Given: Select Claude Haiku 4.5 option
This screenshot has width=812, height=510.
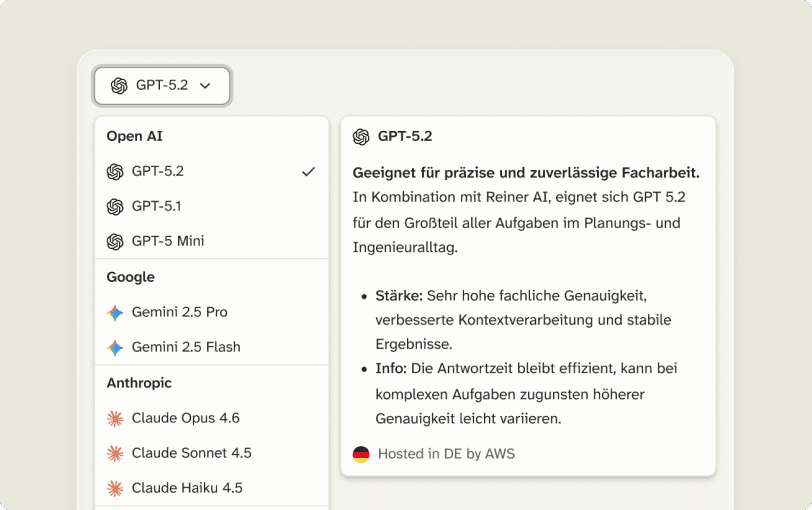Looking at the screenshot, I should click(x=187, y=488).
